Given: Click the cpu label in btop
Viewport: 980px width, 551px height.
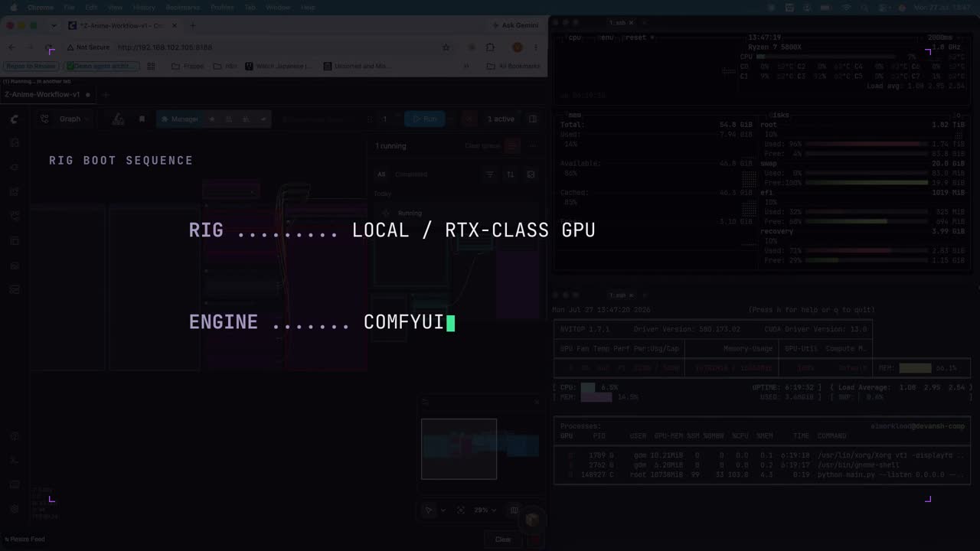Looking at the screenshot, I should point(574,37).
